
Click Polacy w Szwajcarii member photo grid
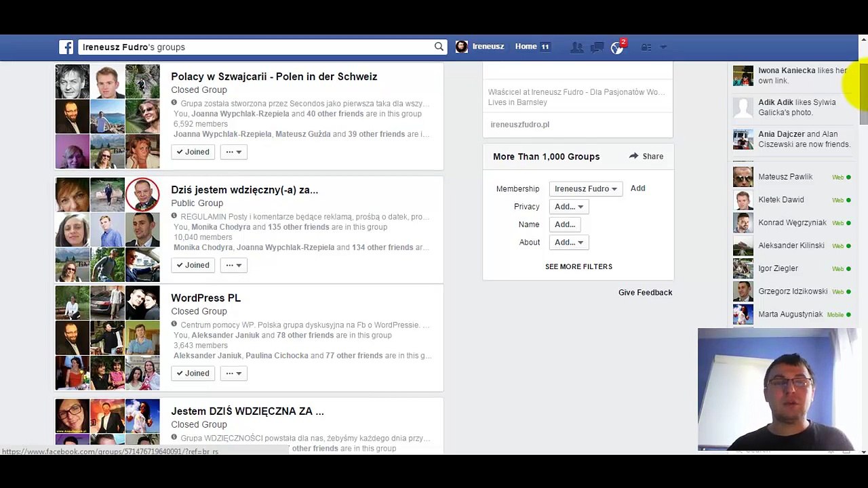[x=107, y=116]
